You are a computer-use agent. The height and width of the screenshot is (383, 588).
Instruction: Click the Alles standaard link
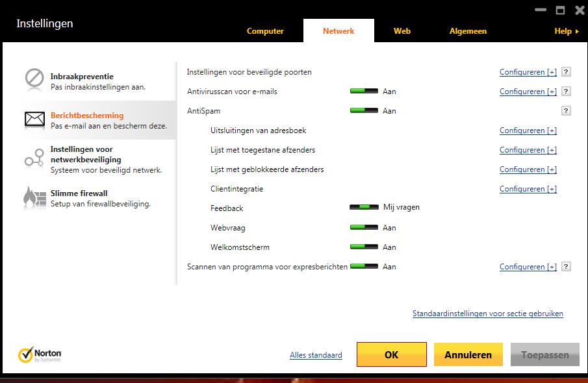tap(316, 355)
